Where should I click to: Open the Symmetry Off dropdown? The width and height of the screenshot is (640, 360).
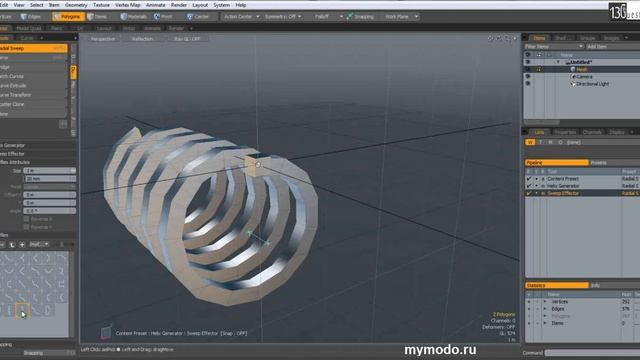[283, 17]
